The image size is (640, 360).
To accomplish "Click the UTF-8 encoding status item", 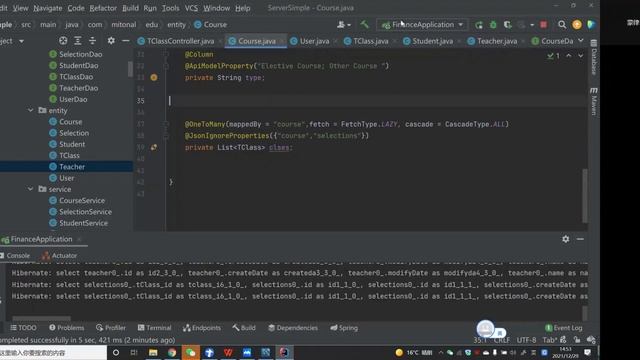I will click(x=527, y=340).
